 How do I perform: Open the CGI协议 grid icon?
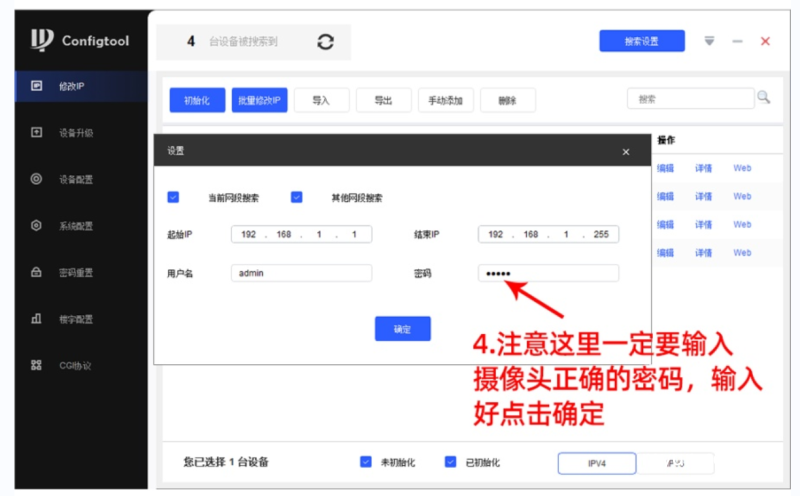coord(36,365)
